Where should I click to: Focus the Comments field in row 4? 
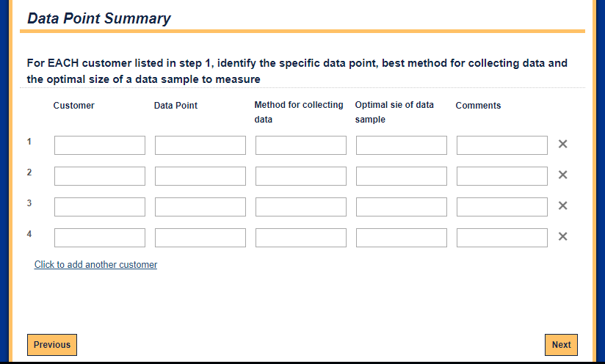click(502, 238)
